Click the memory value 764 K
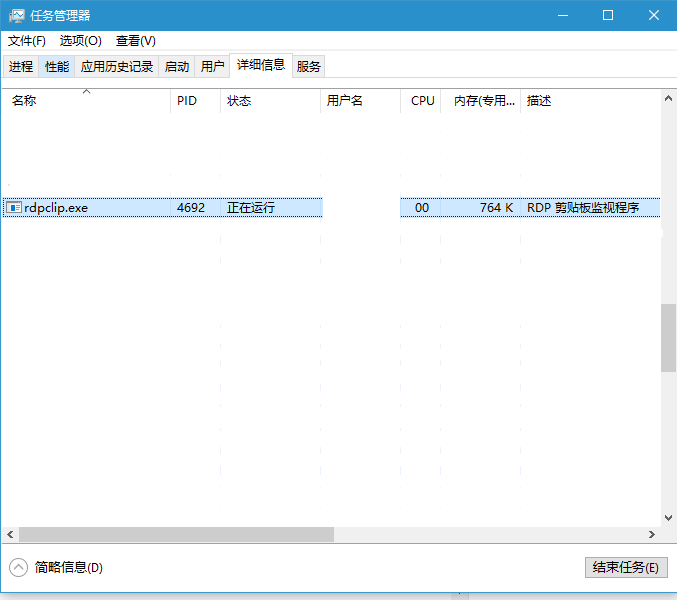Screen dimensions: 677x600 tap(497, 208)
